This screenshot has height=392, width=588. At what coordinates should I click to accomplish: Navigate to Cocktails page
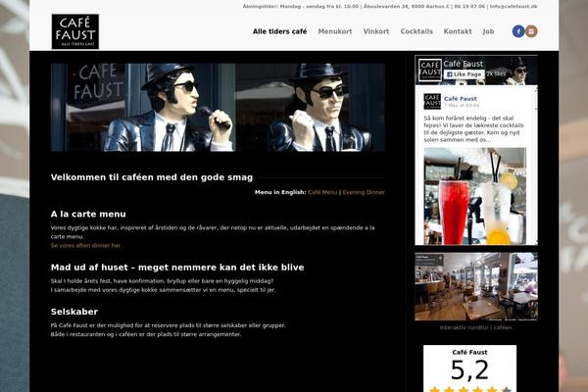coord(416,31)
